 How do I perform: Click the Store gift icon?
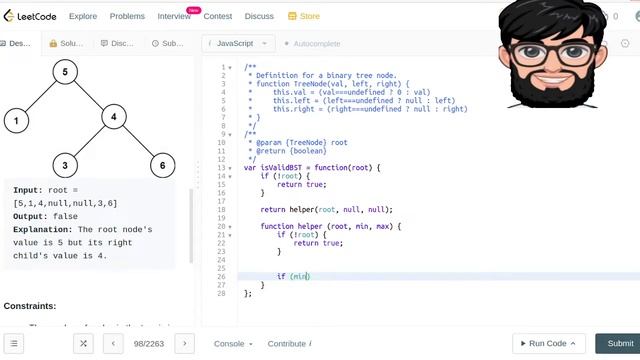pyautogui.click(x=292, y=16)
